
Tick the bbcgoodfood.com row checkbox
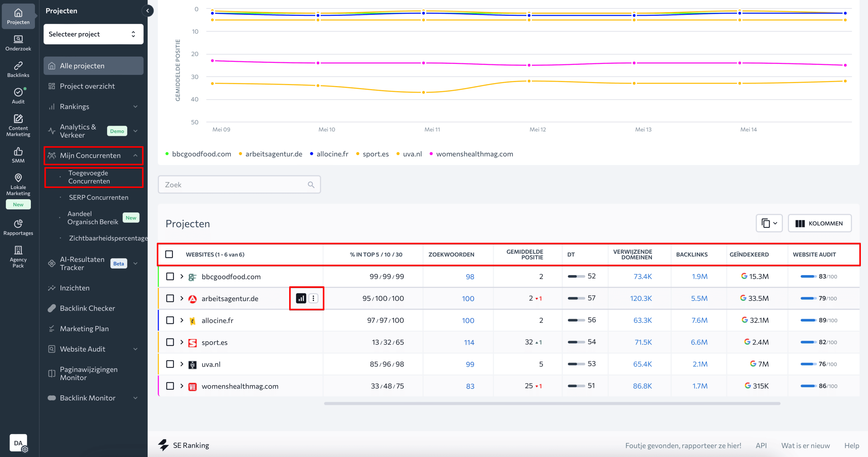tap(170, 276)
